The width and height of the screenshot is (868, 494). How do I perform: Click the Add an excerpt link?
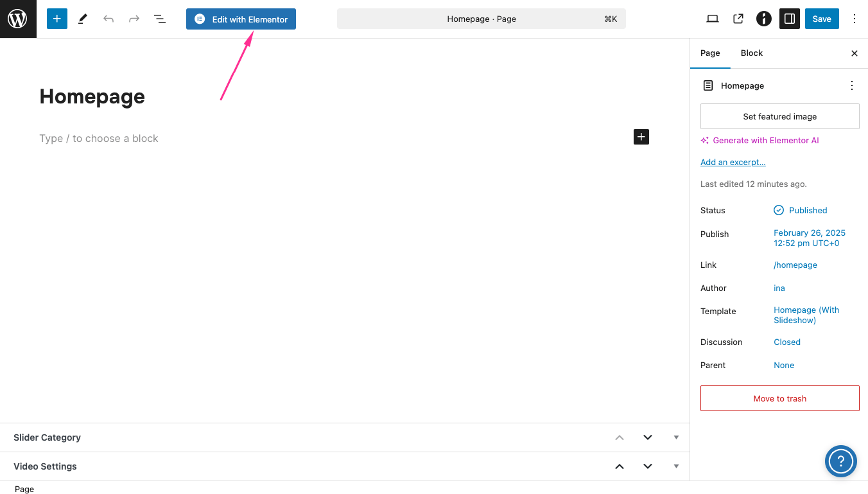pos(733,163)
